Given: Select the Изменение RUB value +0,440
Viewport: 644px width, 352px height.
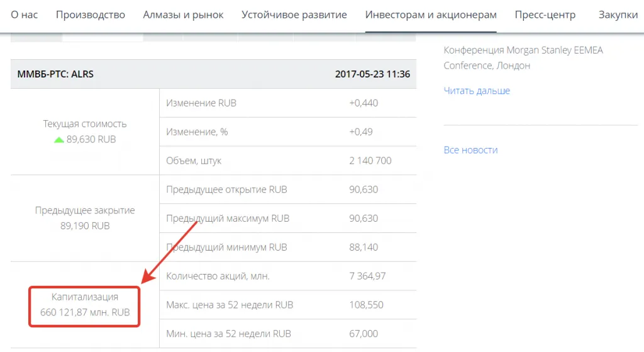Looking at the screenshot, I should (x=364, y=103).
